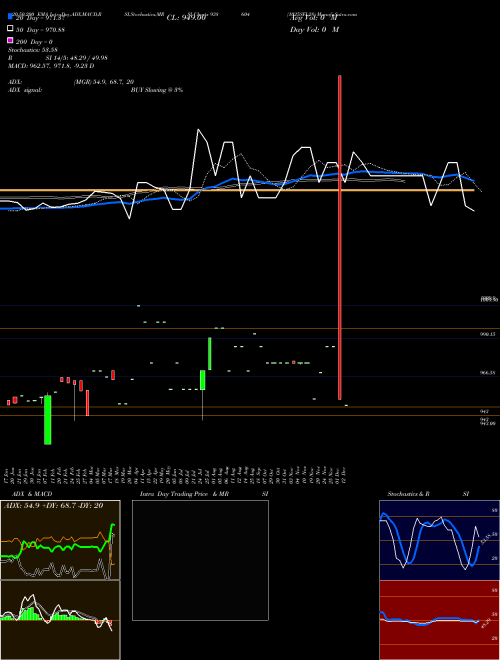Open the ADX indicator mini chart

60,540
